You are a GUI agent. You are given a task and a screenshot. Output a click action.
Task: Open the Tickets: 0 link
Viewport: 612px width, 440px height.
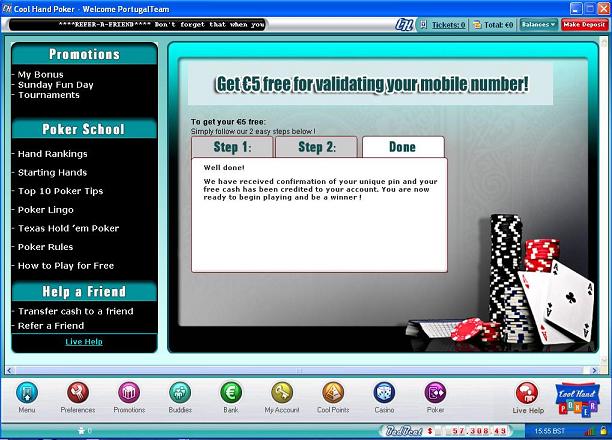pos(448,25)
